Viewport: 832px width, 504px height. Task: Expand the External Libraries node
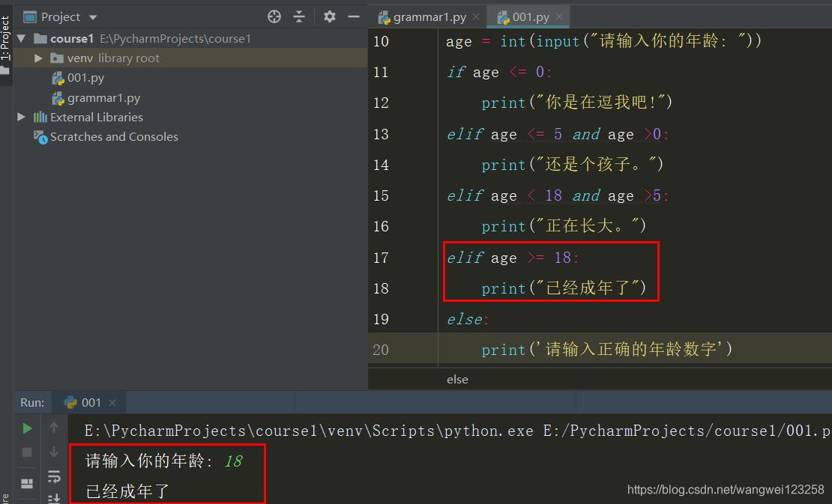pos(21,117)
